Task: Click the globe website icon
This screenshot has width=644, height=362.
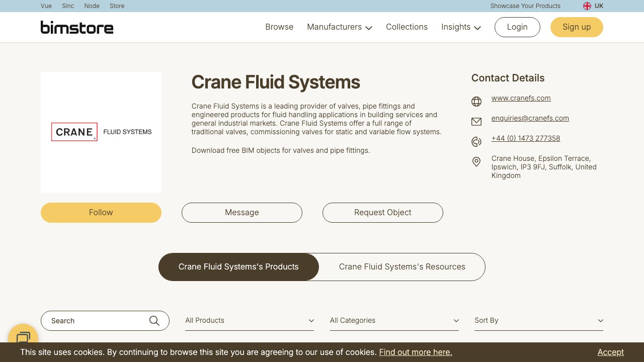Action: (476, 102)
